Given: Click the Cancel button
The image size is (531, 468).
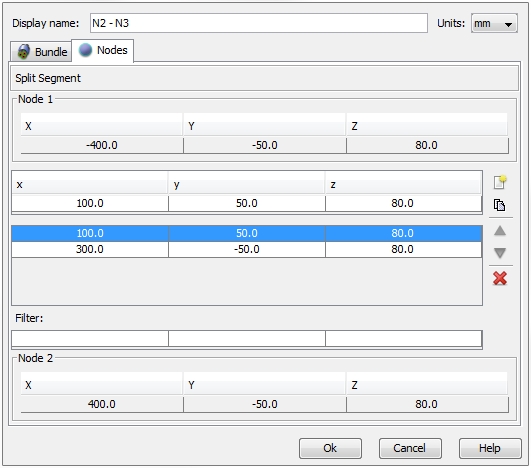Looking at the screenshot, I should point(410,448).
